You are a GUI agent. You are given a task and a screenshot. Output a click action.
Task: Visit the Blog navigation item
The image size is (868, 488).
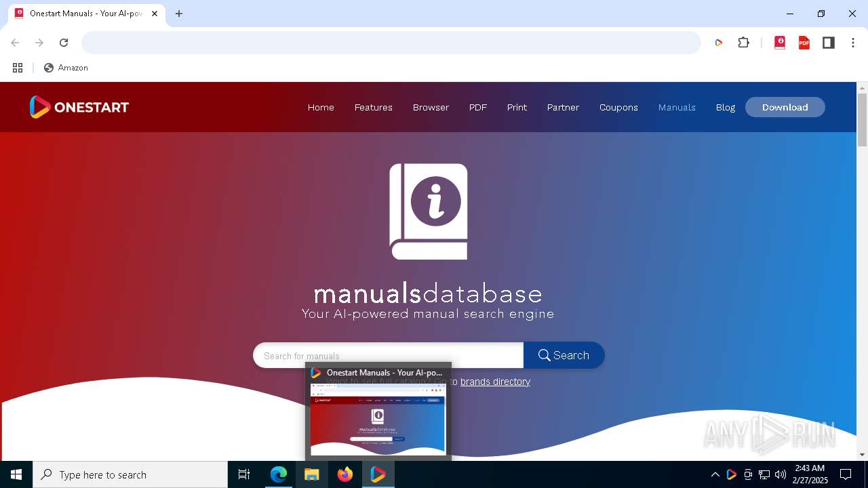[x=726, y=107]
